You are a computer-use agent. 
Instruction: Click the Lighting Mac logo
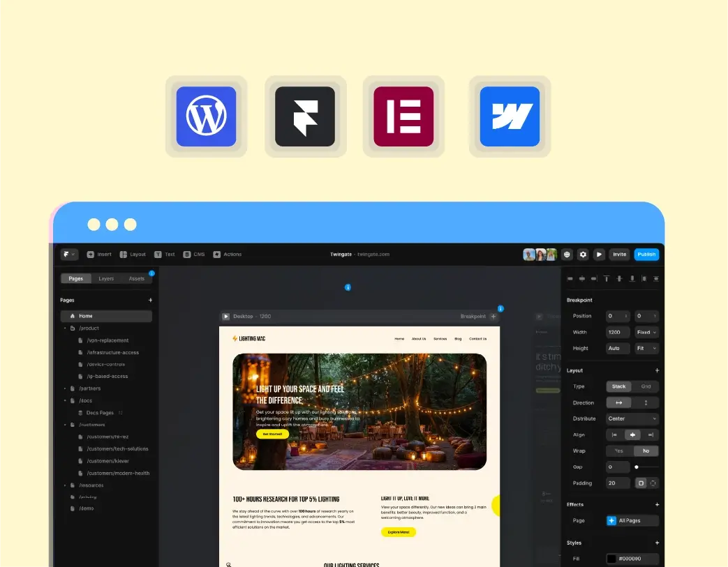point(249,339)
